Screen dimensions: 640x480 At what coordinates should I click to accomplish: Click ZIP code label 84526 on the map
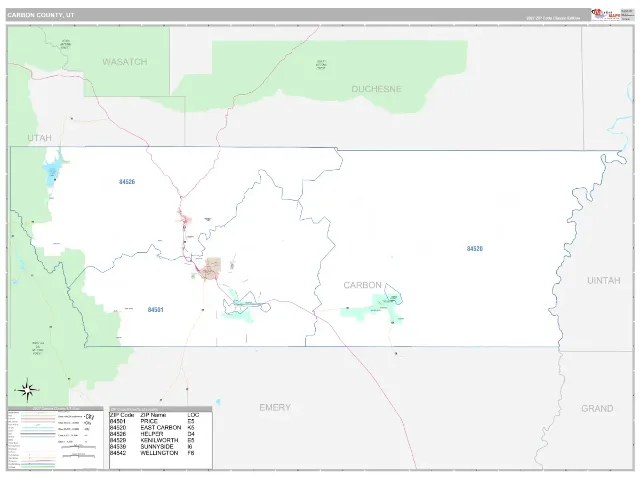point(127,182)
